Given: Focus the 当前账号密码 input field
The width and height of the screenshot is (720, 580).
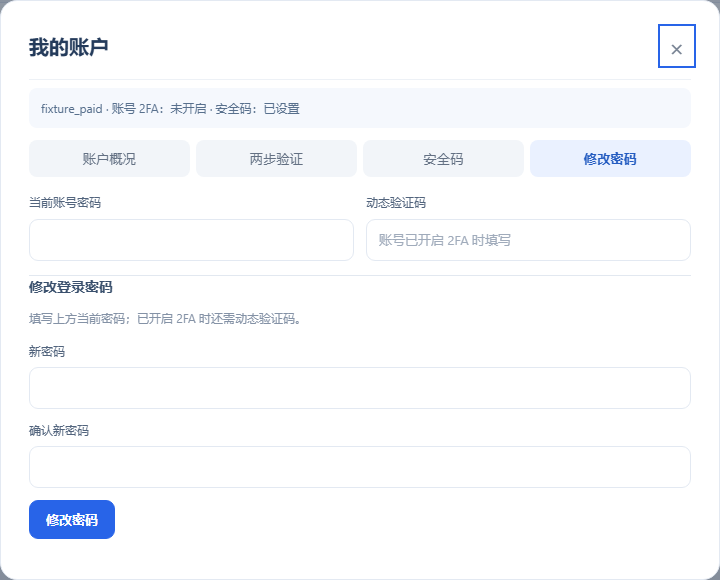Looking at the screenshot, I should 191,240.
